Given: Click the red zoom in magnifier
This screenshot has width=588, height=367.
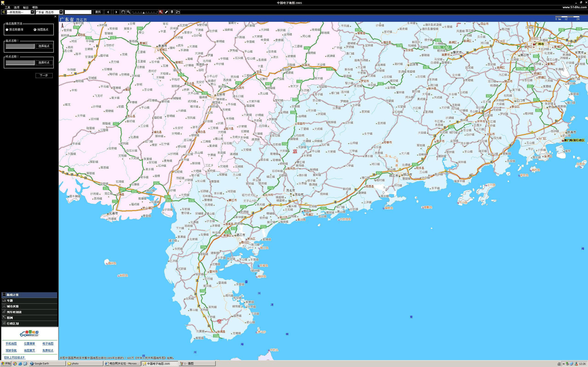Looking at the screenshot, I should 161,12.
